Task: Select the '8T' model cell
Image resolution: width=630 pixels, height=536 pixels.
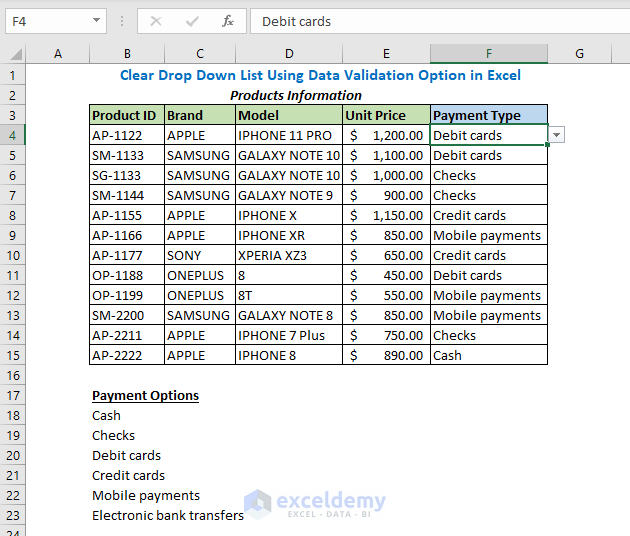Action: [289, 296]
